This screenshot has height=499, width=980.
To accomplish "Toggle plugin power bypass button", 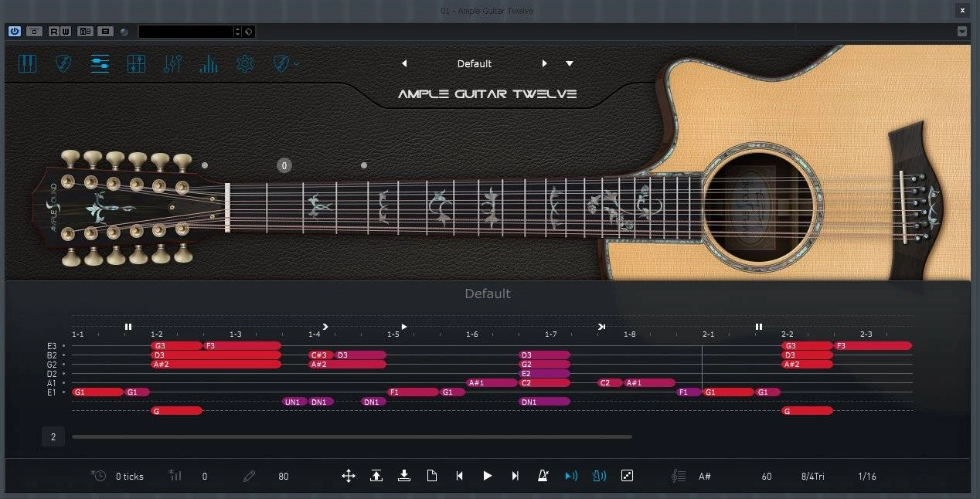I will click(15, 32).
